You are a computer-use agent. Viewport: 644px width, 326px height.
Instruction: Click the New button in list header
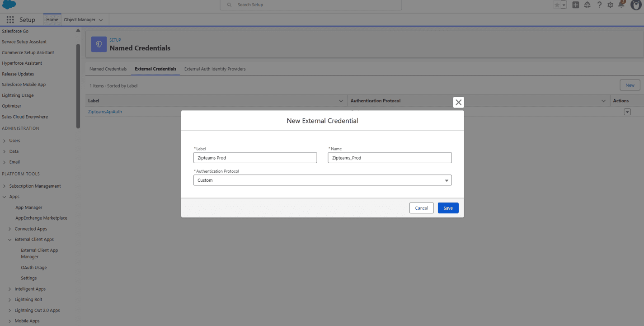(x=630, y=85)
